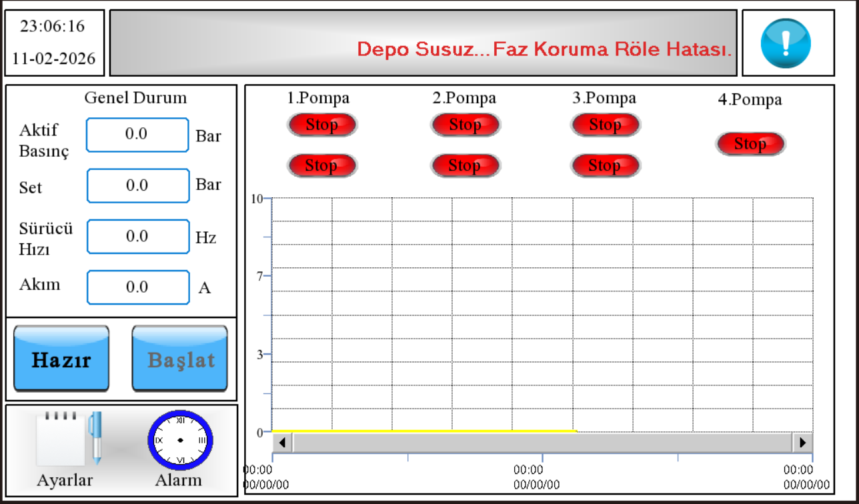Toggle 2.Pompa upper Stop indicator
Viewport: 859px width, 504px height.
(465, 125)
